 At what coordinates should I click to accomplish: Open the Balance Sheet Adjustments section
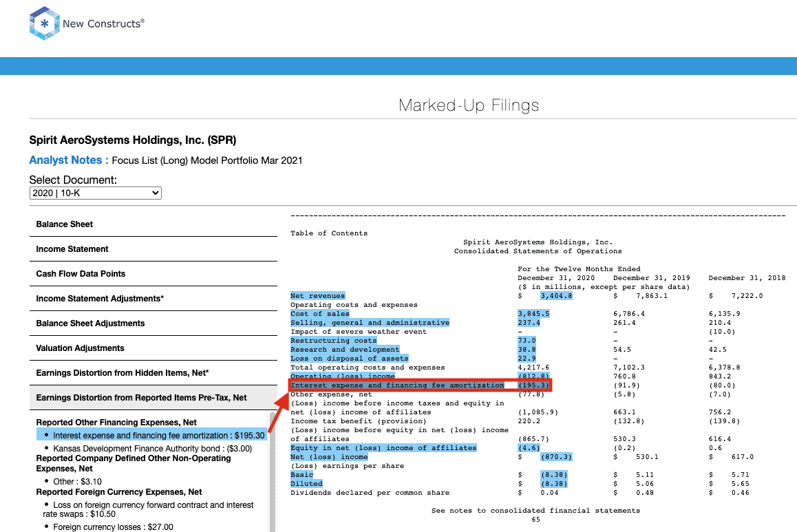153,323
